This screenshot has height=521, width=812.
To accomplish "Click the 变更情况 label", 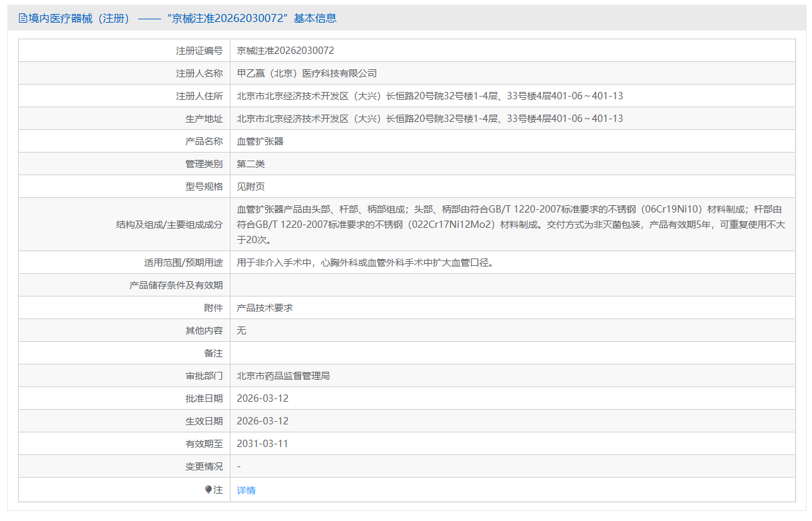I will (204, 466).
